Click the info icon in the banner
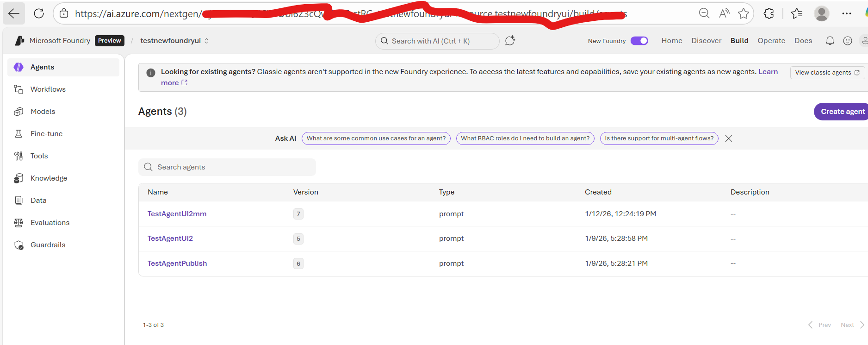 click(151, 73)
